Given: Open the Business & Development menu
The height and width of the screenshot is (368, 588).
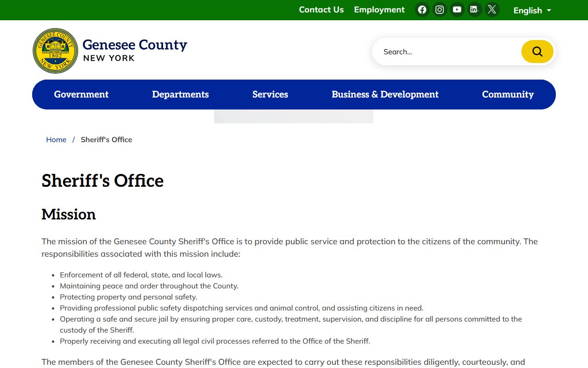Looking at the screenshot, I should (385, 94).
